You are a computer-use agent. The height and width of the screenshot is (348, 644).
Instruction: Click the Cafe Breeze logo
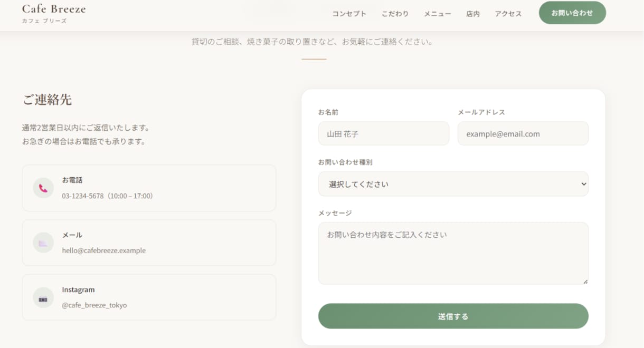tap(54, 9)
